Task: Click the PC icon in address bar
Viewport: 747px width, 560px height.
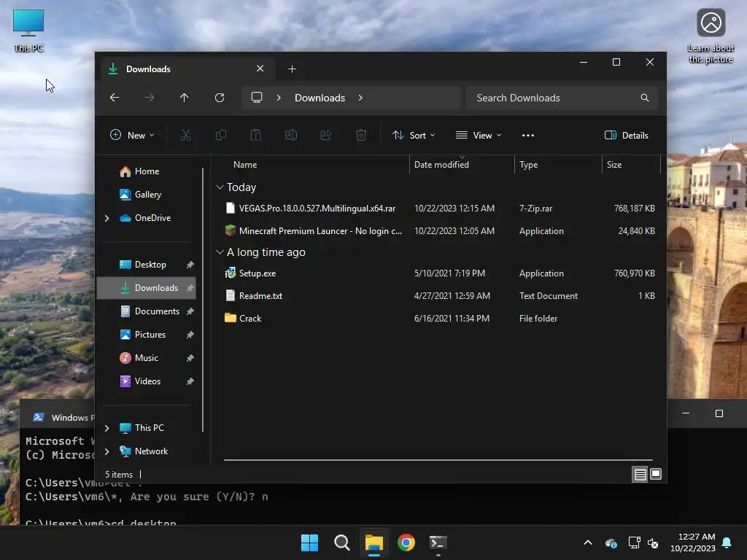Action: [257, 98]
